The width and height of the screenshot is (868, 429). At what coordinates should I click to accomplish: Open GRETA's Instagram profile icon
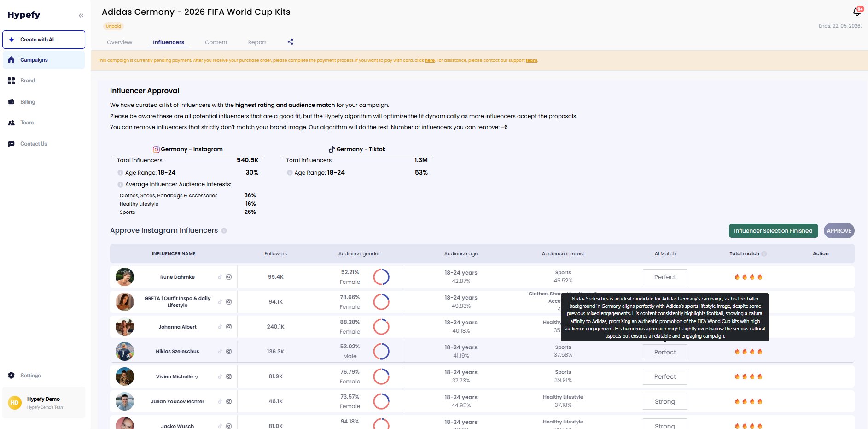click(x=229, y=302)
